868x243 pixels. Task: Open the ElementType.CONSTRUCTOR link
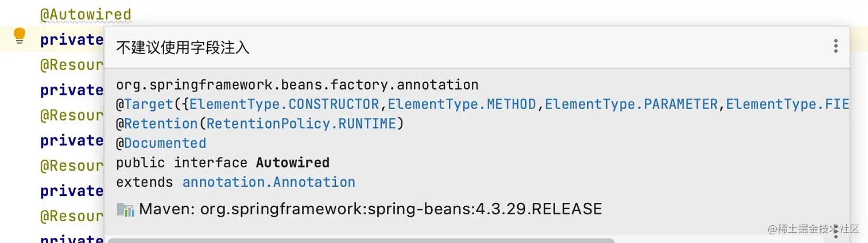pos(284,105)
